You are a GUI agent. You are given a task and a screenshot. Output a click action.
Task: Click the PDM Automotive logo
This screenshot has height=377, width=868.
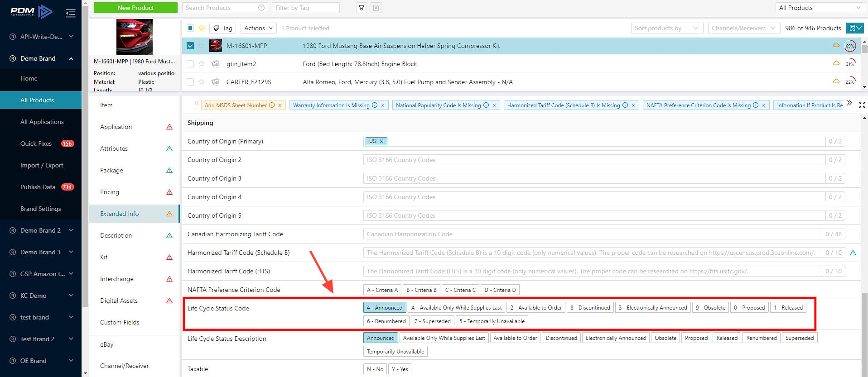[31, 12]
